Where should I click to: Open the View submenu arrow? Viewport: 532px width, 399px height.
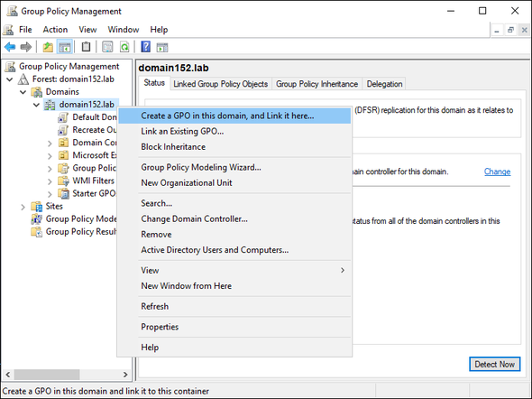(x=343, y=270)
